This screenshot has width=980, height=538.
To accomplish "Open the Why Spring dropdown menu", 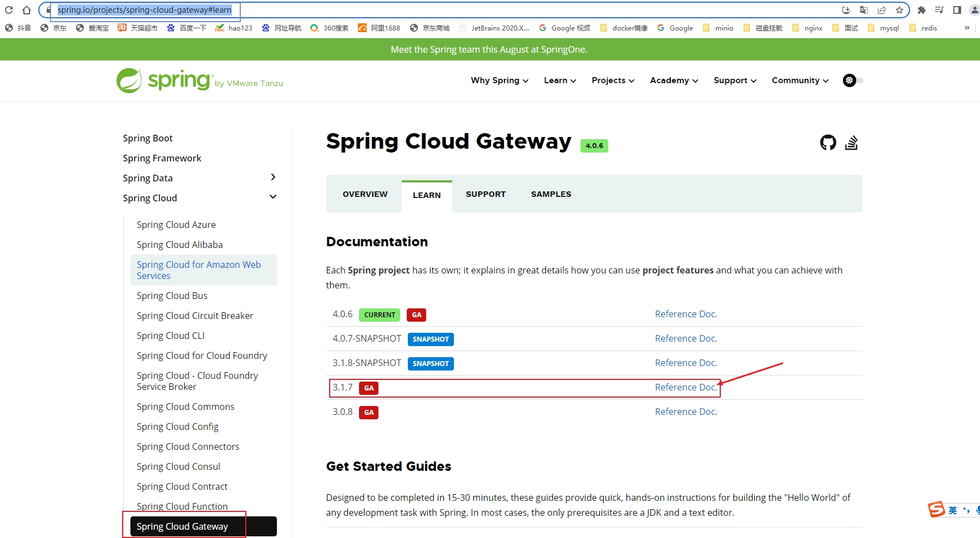I will 499,80.
